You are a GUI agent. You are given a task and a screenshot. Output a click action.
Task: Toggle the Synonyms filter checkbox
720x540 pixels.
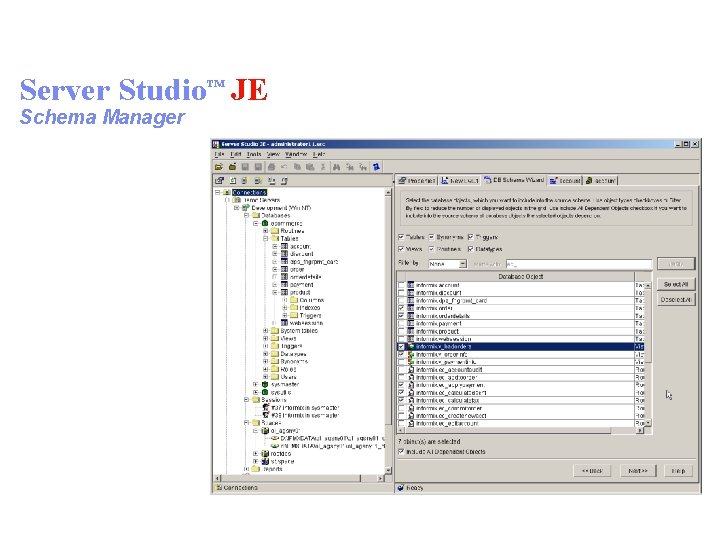(x=432, y=237)
